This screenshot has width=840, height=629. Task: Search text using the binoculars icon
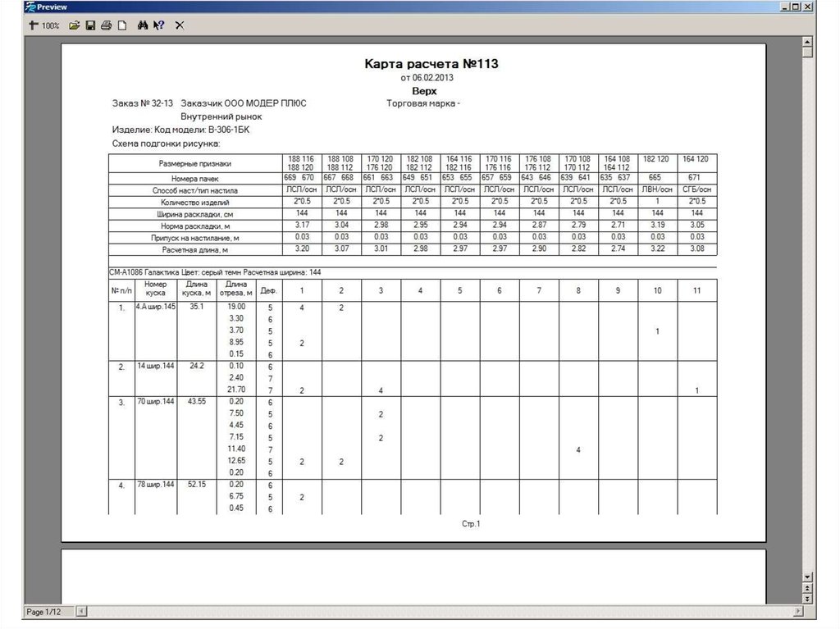coord(143,25)
